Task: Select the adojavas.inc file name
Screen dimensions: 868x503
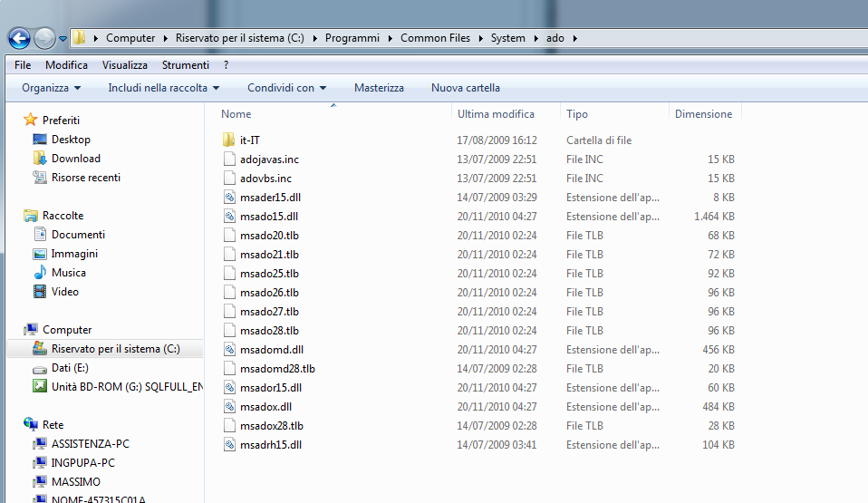Action: click(269, 160)
